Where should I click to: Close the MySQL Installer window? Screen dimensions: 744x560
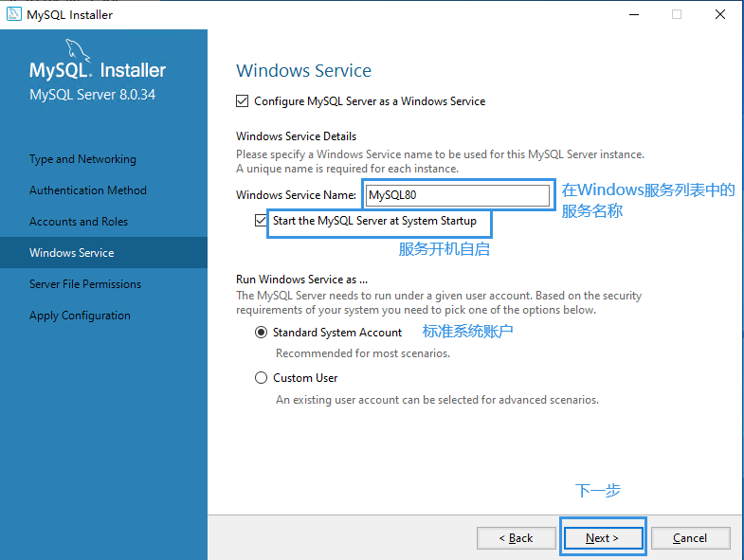(x=720, y=15)
